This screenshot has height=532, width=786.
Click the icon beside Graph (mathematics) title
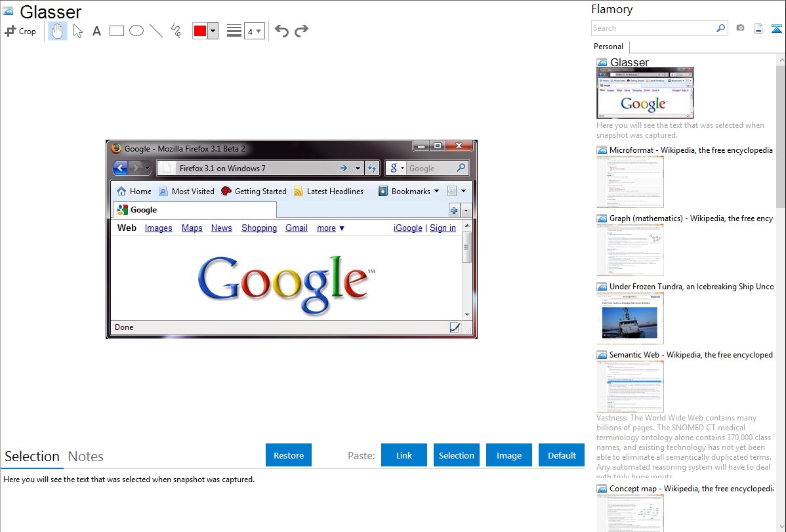pyautogui.click(x=602, y=218)
